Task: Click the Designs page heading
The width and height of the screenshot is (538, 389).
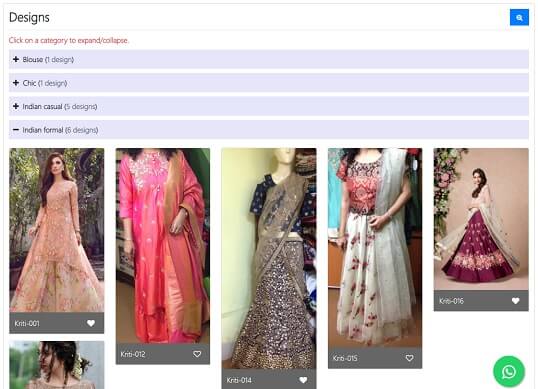Action: point(29,17)
